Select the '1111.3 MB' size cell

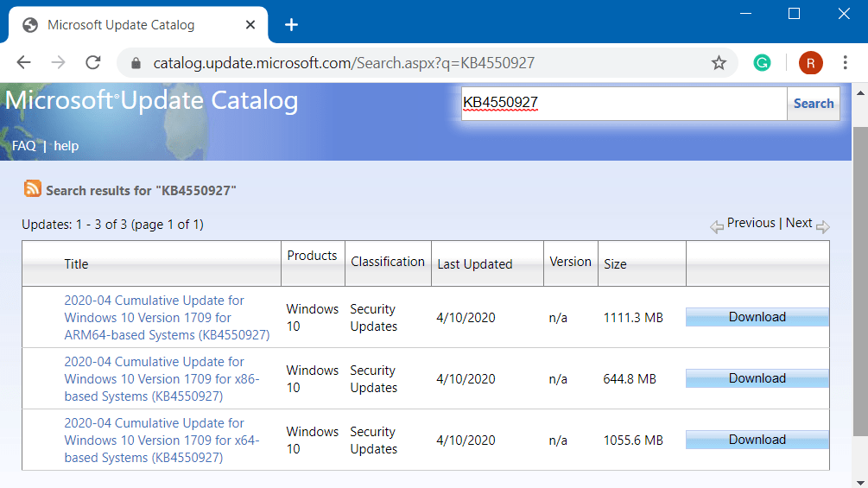coord(633,318)
